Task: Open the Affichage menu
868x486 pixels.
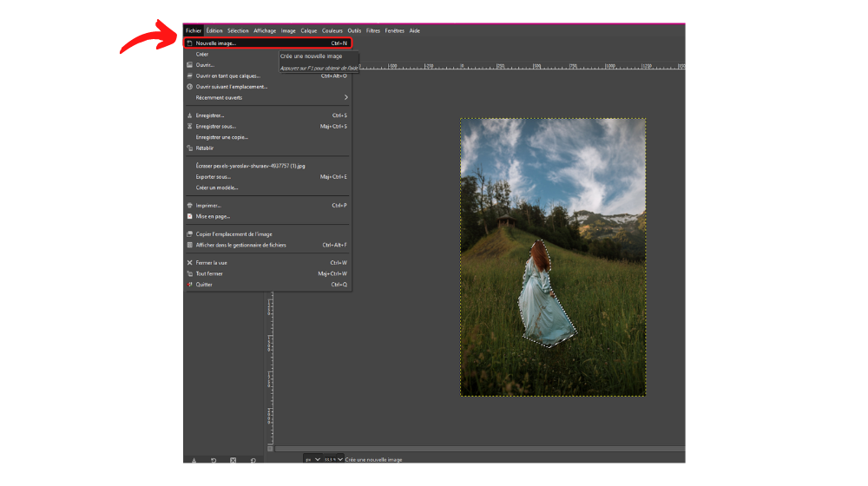Action: click(x=265, y=31)
